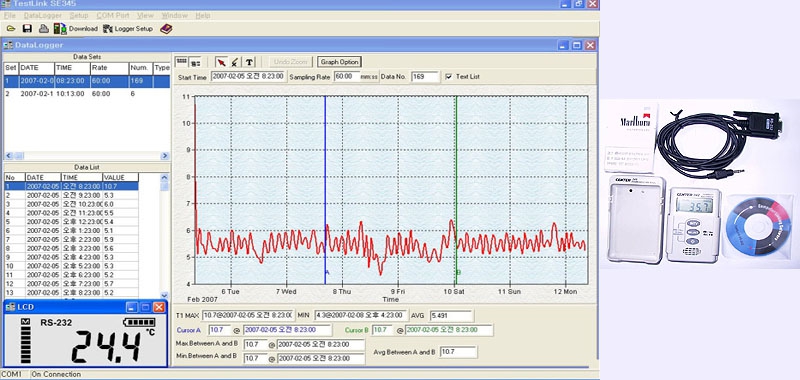800x380 pixels.
Task: Click the Data List scrollbar down arrow
Action: pos(164,295)
